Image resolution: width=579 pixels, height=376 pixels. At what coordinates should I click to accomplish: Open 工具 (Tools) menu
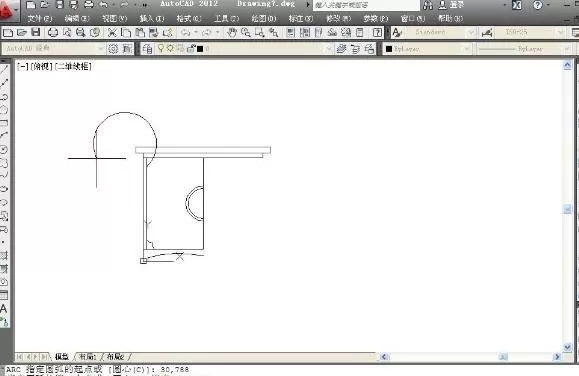pos(226,18)
